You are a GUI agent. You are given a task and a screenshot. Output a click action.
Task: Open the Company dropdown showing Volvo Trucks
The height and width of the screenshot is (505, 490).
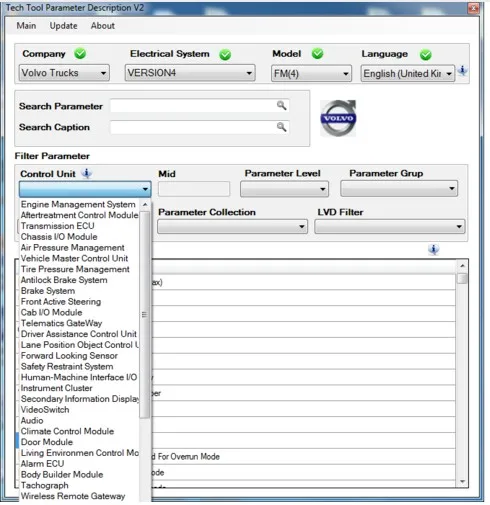tap(64, 73)
